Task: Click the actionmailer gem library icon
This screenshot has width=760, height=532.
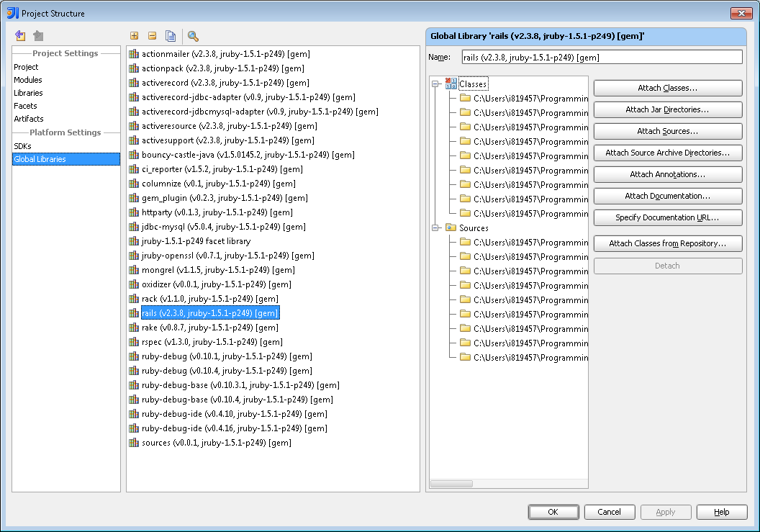Action: (x=134, y=54)
